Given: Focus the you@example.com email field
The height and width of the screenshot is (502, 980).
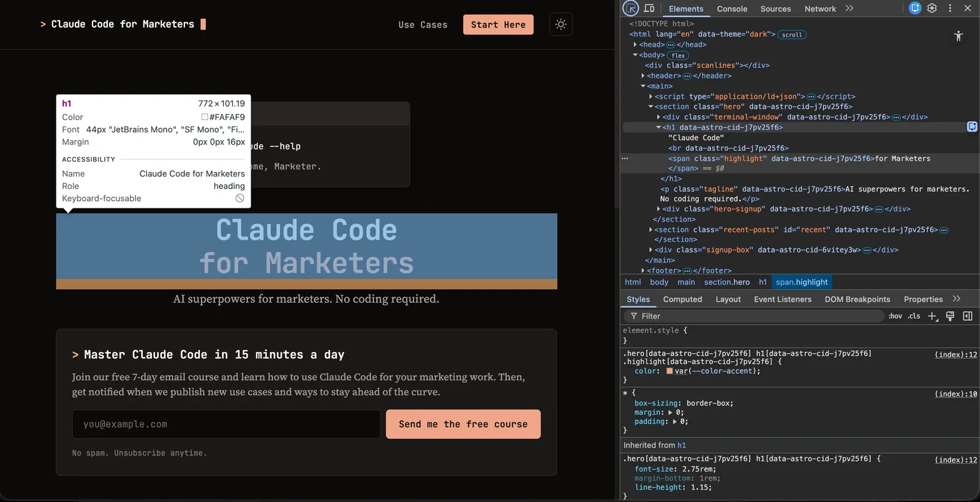Looking at the screenshot, I should (x=226, y=424).
